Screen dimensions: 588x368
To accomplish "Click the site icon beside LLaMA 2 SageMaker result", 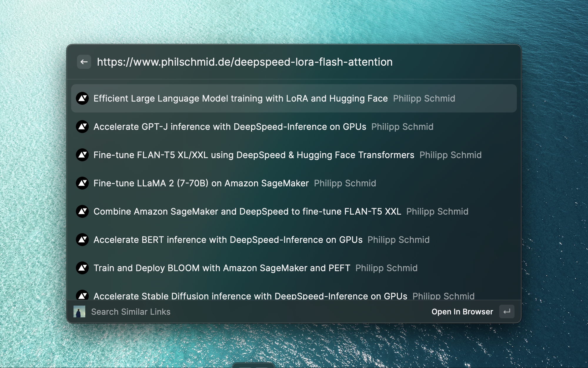I will [x=82, y=183].
